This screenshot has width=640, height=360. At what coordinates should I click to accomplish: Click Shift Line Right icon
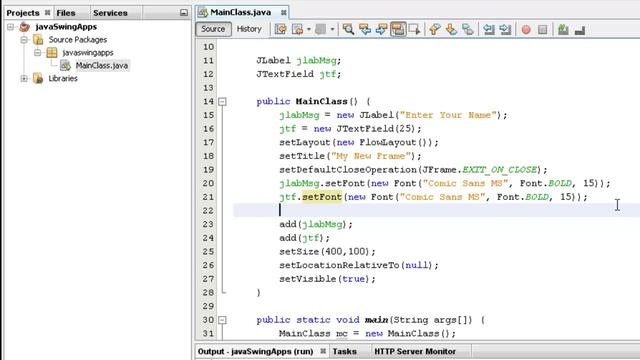[x=505, y=29]
